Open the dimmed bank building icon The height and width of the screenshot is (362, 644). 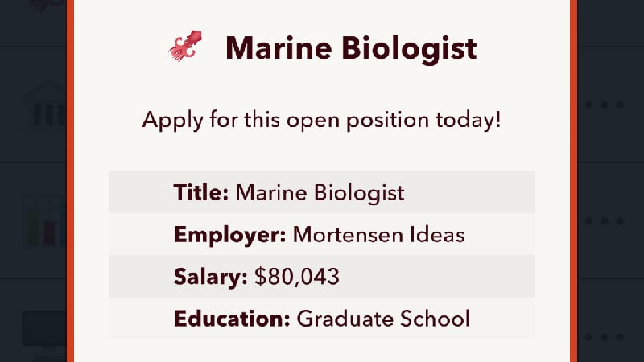(45, 105)
